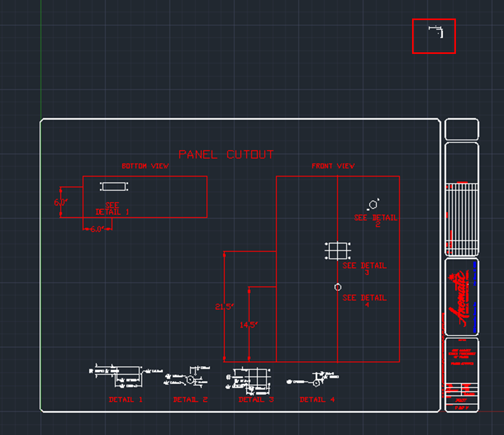This screenshot has height=435, width=504.
Task: Click the SEE DETAIL 4 note
Action: click(x=364, y=301)
